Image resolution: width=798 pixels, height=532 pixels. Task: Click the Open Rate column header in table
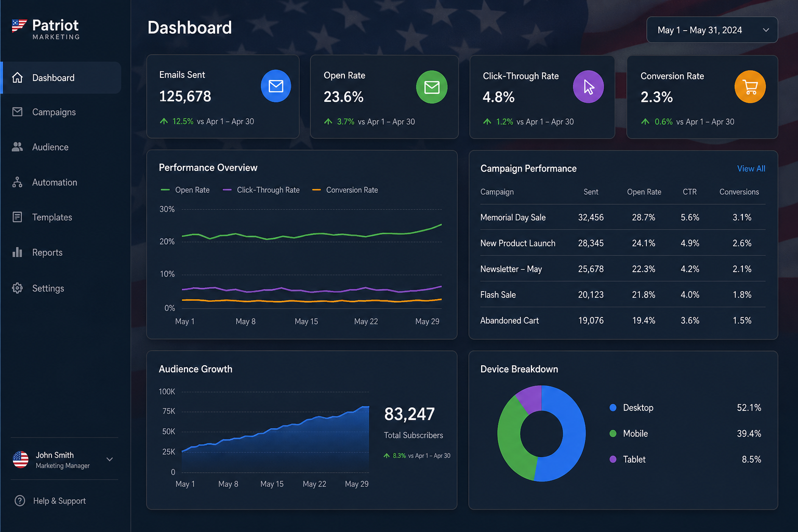coord(644,192)
